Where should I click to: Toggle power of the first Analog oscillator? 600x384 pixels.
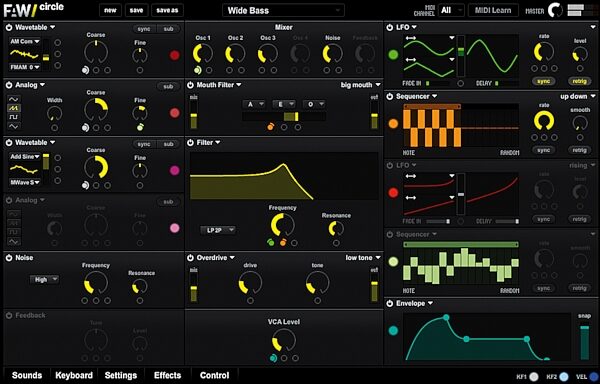coord(9,85)
